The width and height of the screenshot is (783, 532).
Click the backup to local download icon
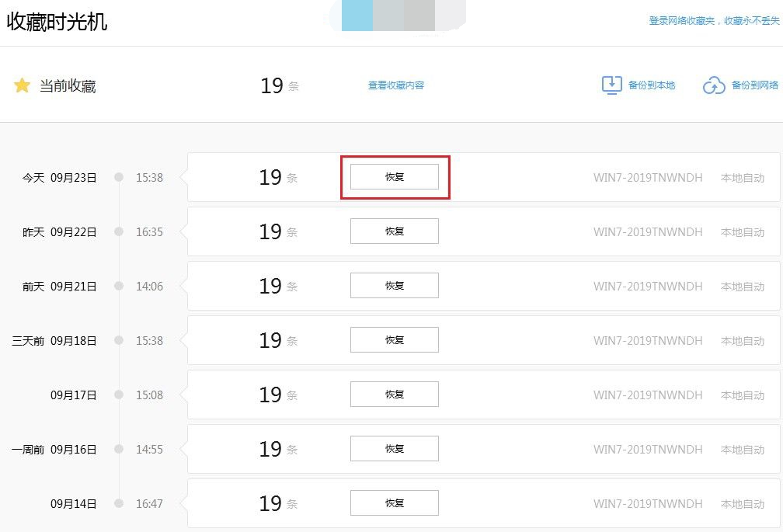[x=612, y=85]
